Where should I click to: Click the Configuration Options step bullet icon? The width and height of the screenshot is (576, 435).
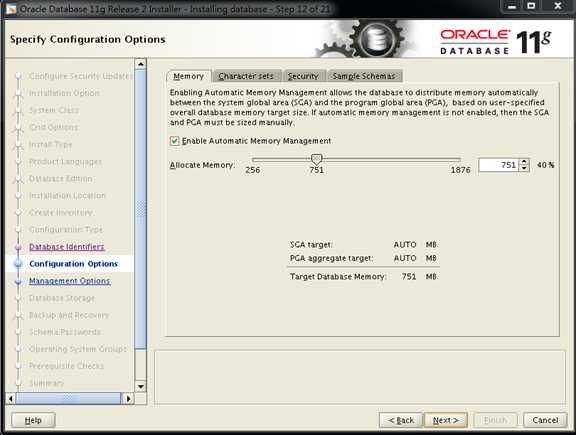(18, 264)
